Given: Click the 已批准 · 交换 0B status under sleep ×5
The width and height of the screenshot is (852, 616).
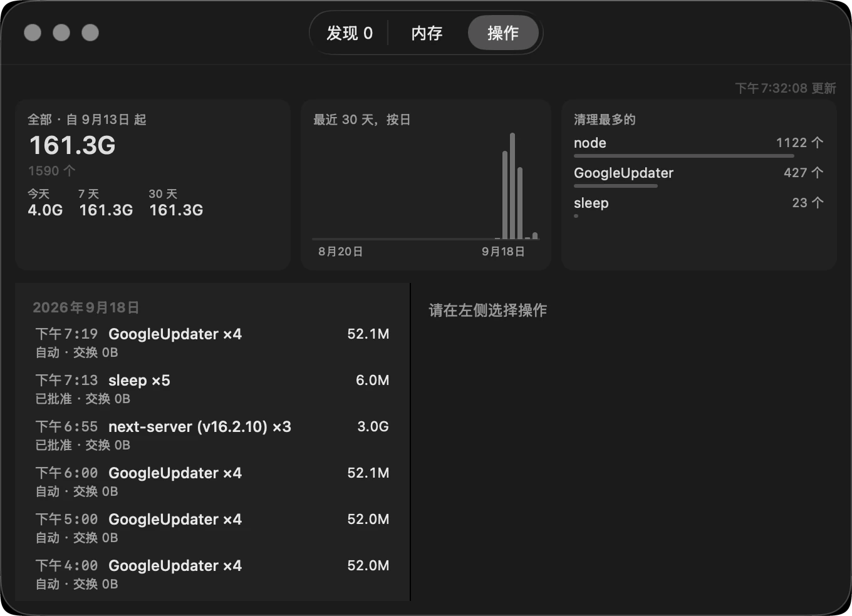Looking at the screenshot, I should point(83,399).
